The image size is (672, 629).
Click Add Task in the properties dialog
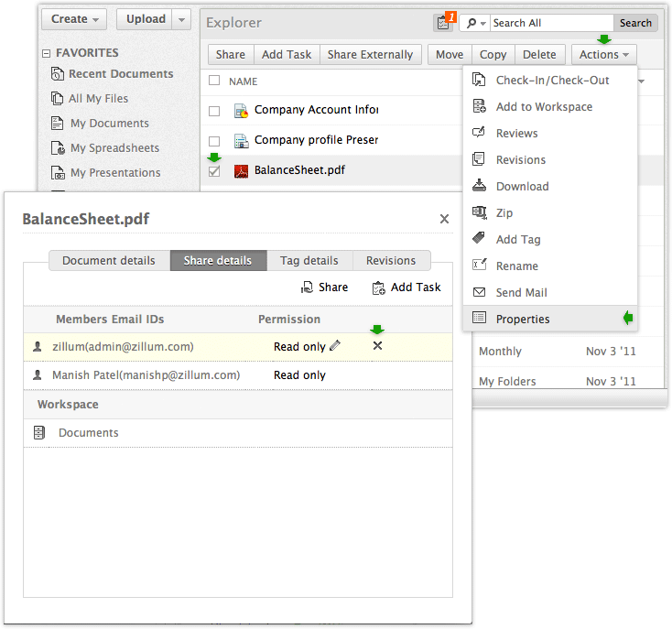click(x=406, y=287)
